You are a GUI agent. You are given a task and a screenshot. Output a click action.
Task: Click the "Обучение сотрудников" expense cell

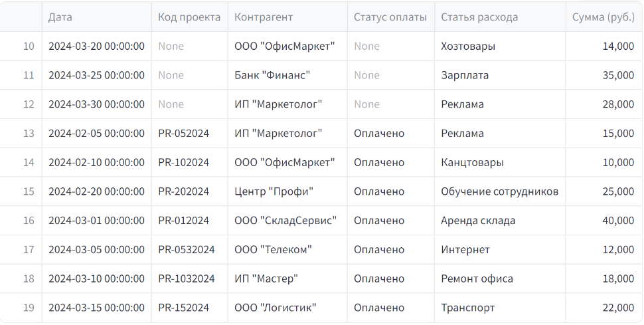pyautogui.click(x=500, y=191)
